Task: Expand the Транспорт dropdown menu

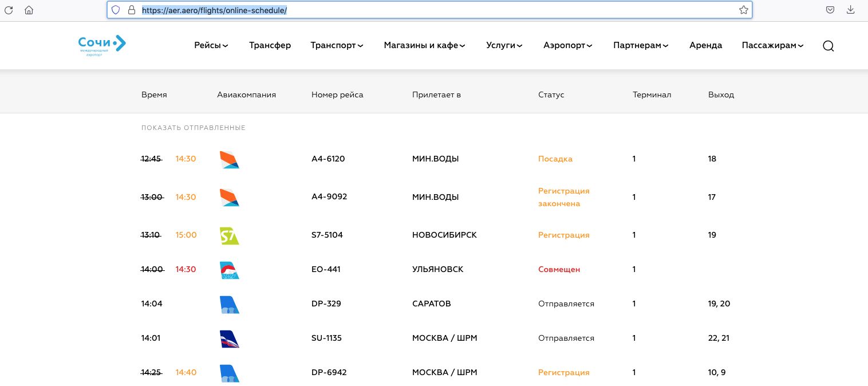Action: coord(337,46)
